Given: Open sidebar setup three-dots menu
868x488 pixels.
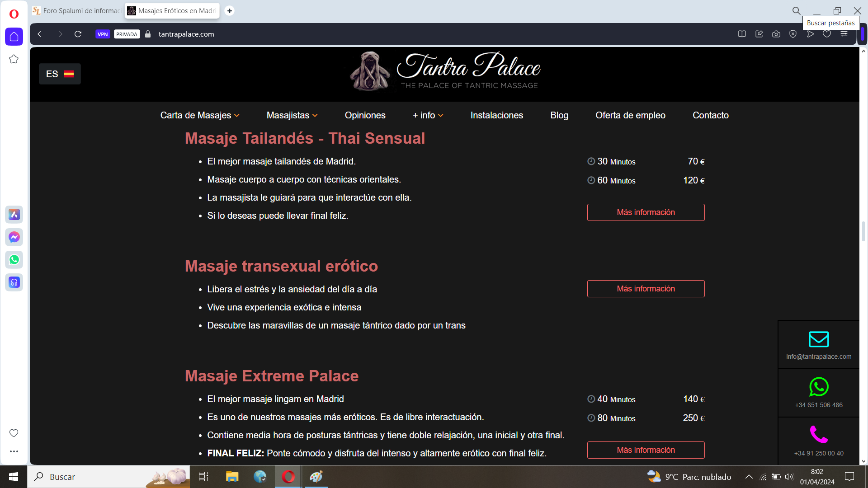Looking at the screenshot, I should click(x=14, y=451).
